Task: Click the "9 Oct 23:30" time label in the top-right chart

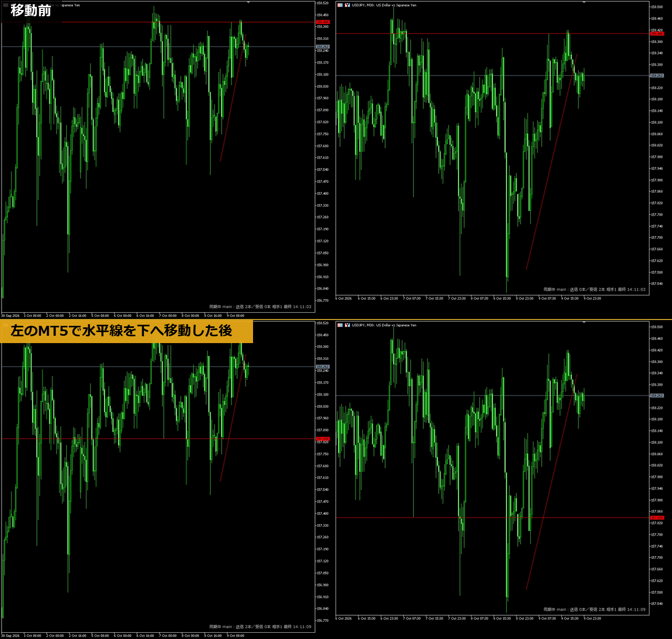Action: coord(593,299)
